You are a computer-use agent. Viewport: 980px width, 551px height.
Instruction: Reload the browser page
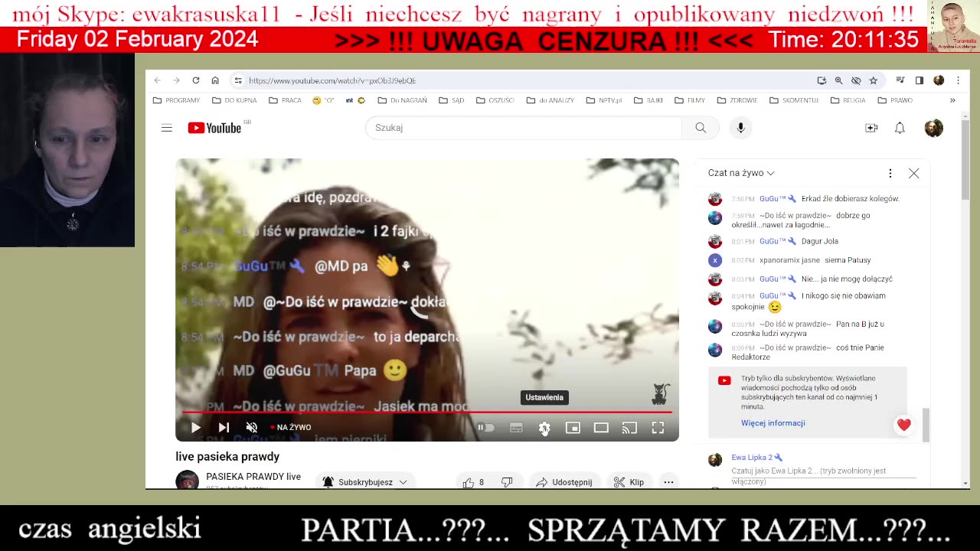tap(196, 80)
